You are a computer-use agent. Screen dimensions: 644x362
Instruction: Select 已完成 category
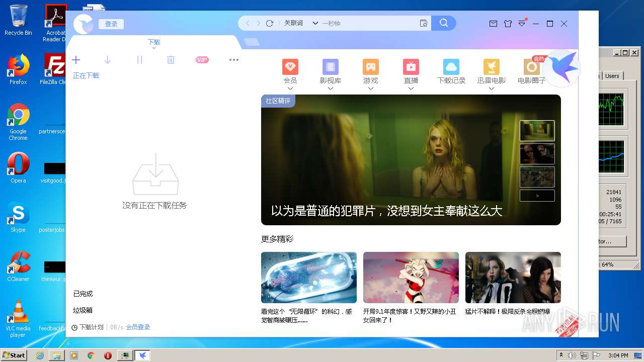point(83,294)
